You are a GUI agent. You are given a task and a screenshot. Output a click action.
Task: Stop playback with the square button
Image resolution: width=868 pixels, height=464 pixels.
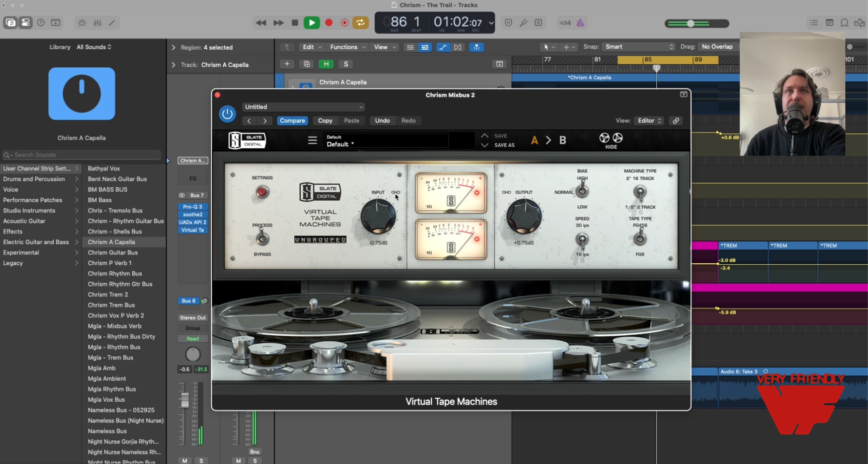(x=295, y=22)
